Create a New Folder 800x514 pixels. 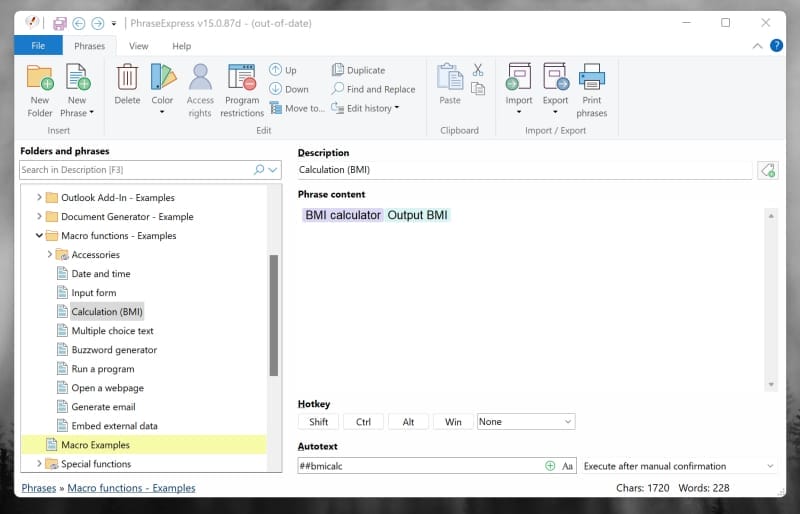pyautogui.click(x=40, y=91)
